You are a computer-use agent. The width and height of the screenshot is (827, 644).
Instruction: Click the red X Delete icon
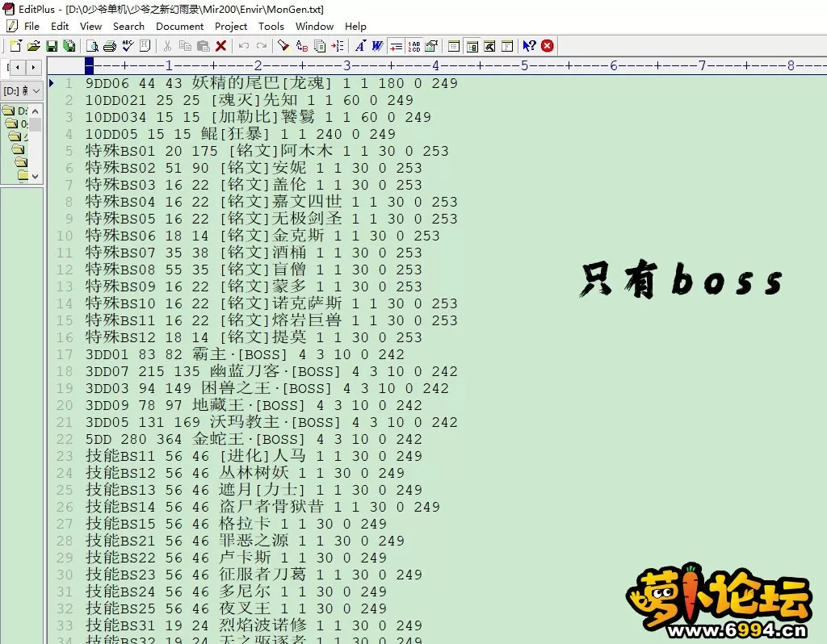(221, 46)
